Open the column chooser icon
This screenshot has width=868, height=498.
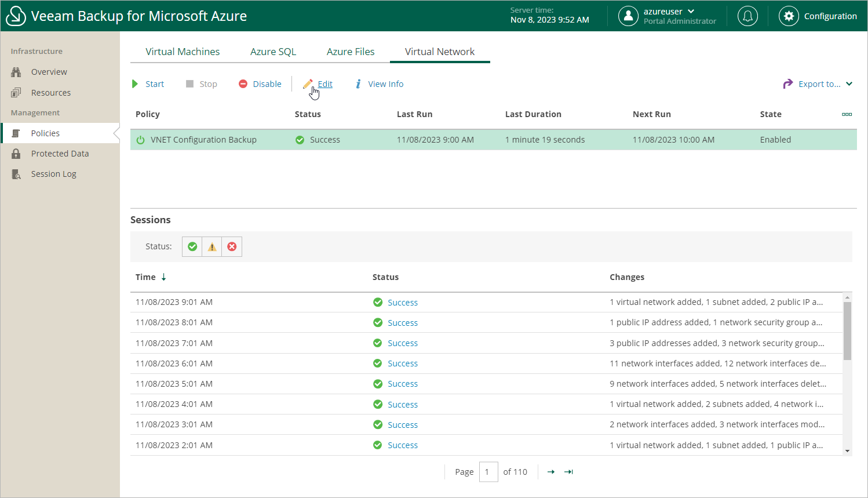tap(847, 114)
